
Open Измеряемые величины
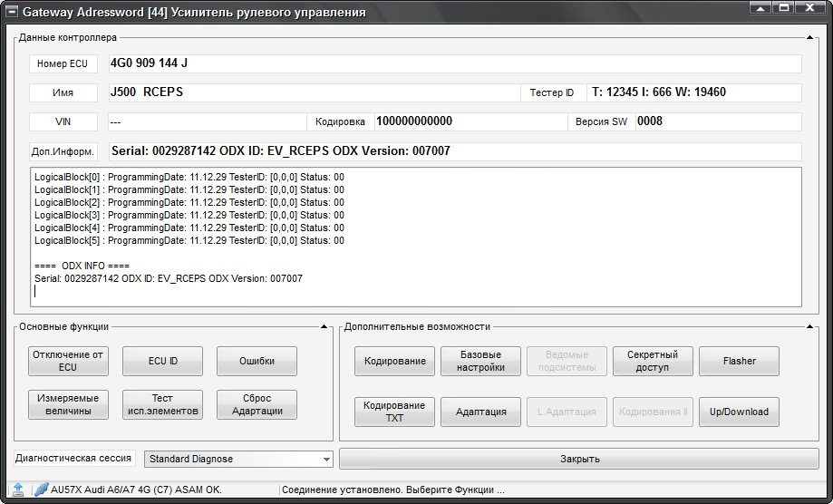pyautogui.click(x=68, y=404)
